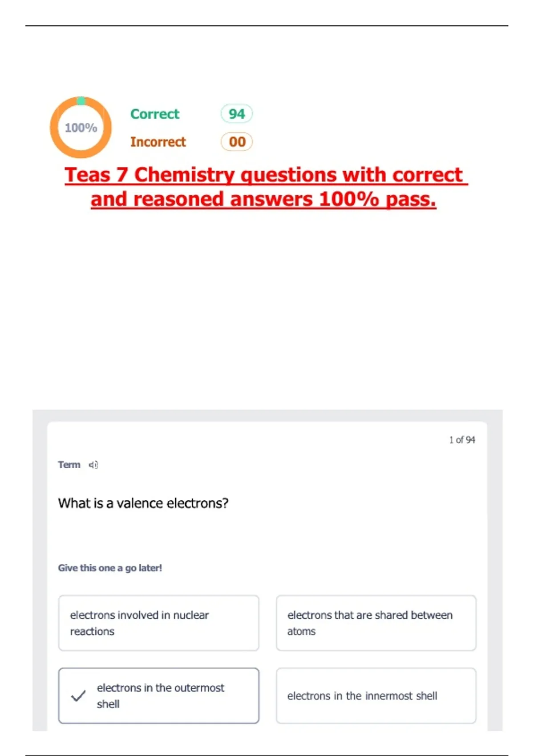The height and width of the screenshot is (756, 534).
Task: Choose "electrons that are shared between atoms"
Action: click(376, 623)
